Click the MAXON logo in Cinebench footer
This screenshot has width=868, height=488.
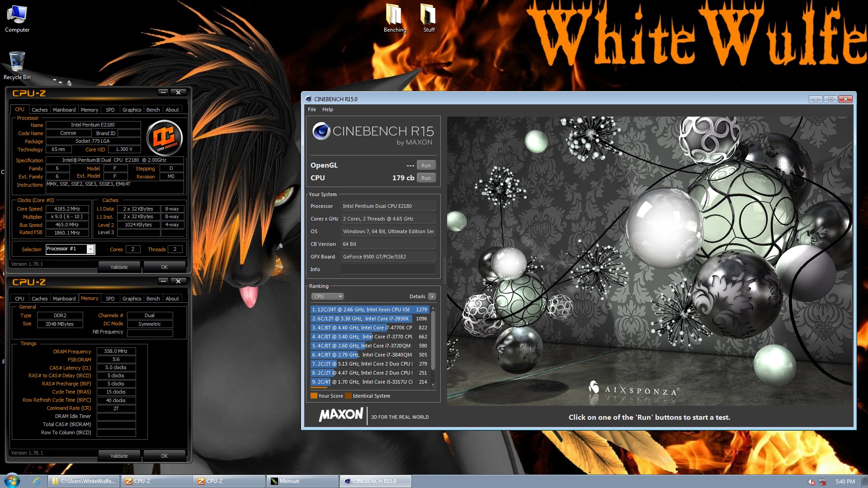pyautogui.click(x=341, y=415)
